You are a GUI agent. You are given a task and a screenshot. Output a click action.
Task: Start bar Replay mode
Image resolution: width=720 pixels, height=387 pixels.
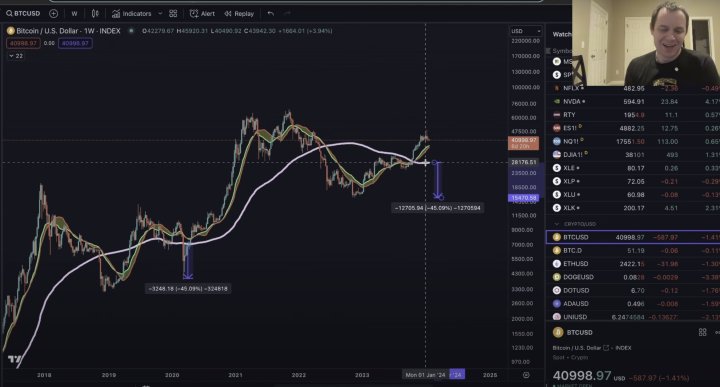click(239, 13)
